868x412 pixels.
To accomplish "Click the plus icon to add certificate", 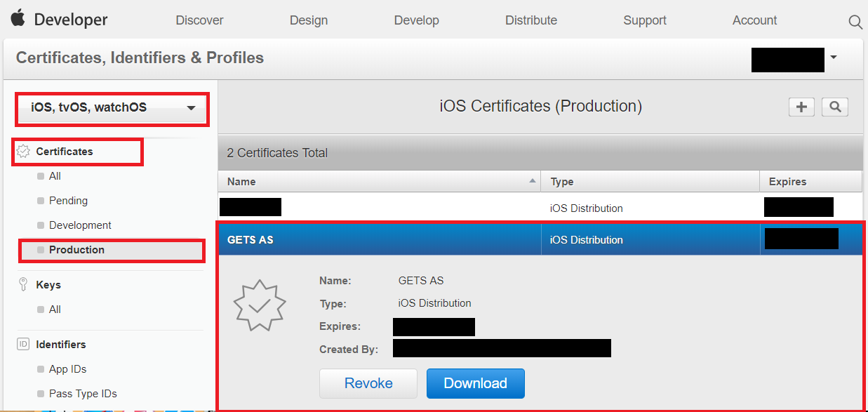I will [x=802, y=107].
